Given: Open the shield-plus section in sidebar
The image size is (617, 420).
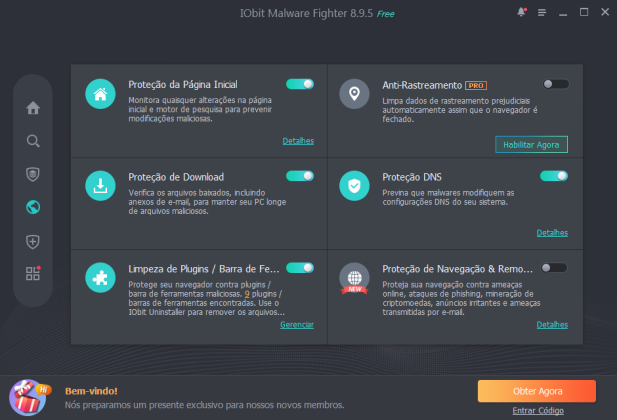Looking at the screenshot, I should 33,241.
